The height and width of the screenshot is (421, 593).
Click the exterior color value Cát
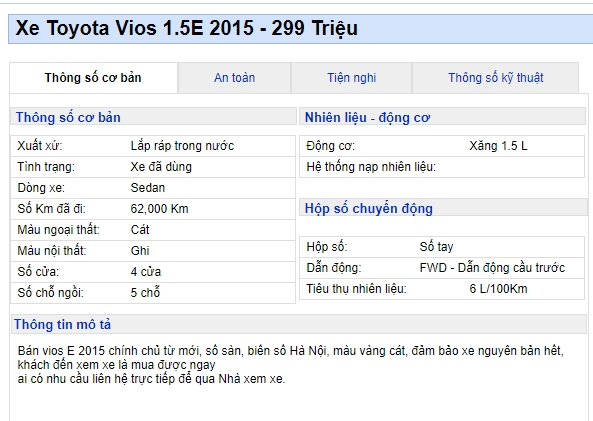click(140, 230)
